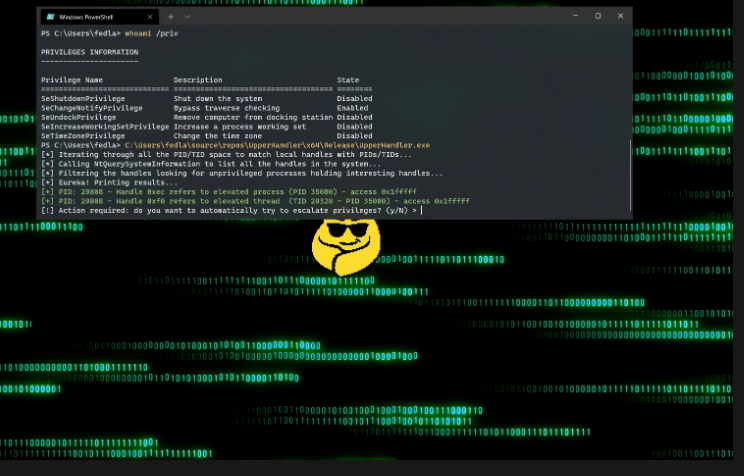Focus the escalate privileges (y/N) prompt cursor

[422, 210]
